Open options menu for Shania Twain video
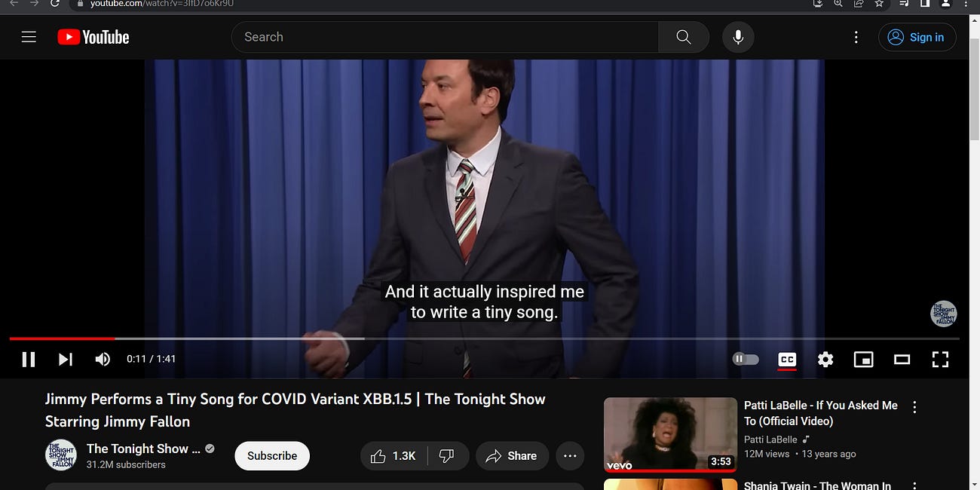The image size is (980, 490). coord(914,486)
